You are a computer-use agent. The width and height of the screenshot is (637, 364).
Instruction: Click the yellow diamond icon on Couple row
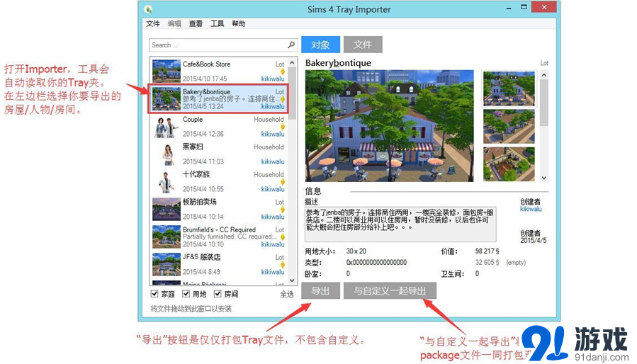click(282, 127)
